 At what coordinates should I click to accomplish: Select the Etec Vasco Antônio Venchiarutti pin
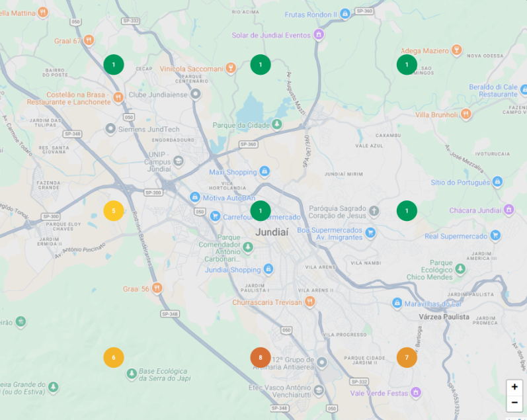tap(319, 391)
